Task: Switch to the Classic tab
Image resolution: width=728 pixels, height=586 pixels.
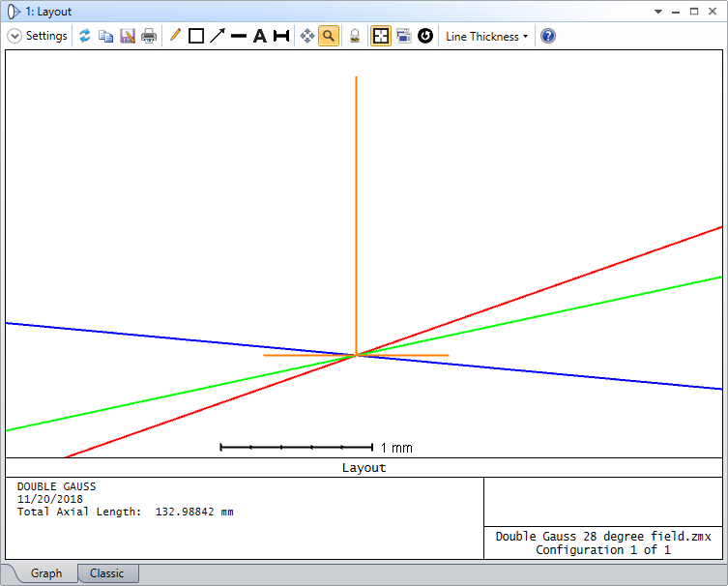Action: pyautogui.click(x=107, y=573)
